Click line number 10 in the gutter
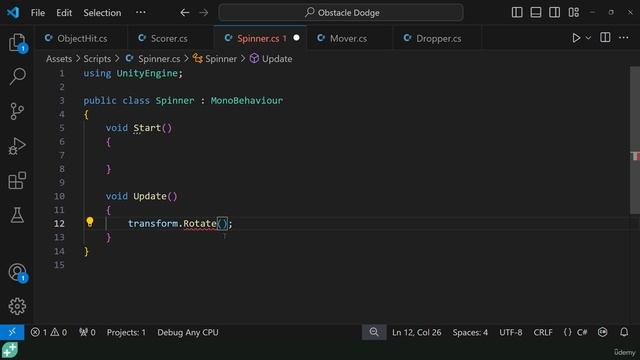 [x=59, y=196]
